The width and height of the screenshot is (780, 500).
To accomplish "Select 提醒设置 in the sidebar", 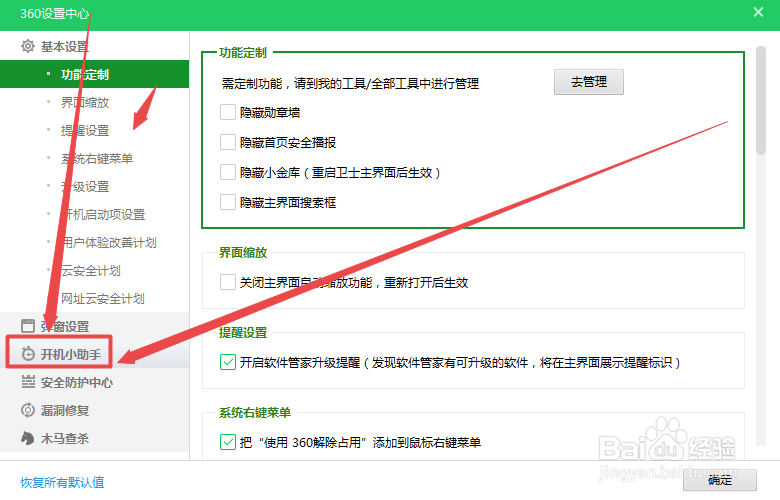I will (95, 130).
